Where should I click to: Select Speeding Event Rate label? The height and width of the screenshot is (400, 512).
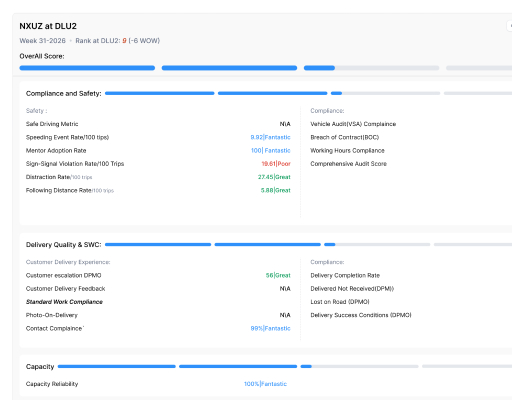[67, 137]
